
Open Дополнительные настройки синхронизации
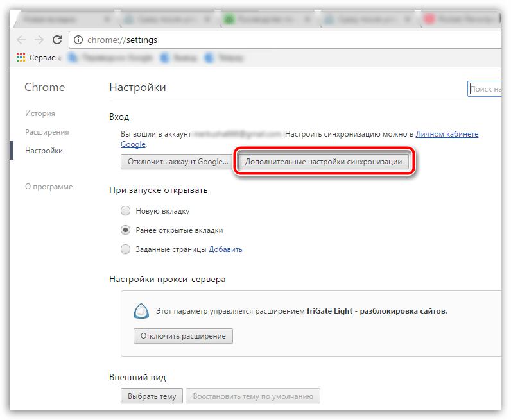(324, 162)
